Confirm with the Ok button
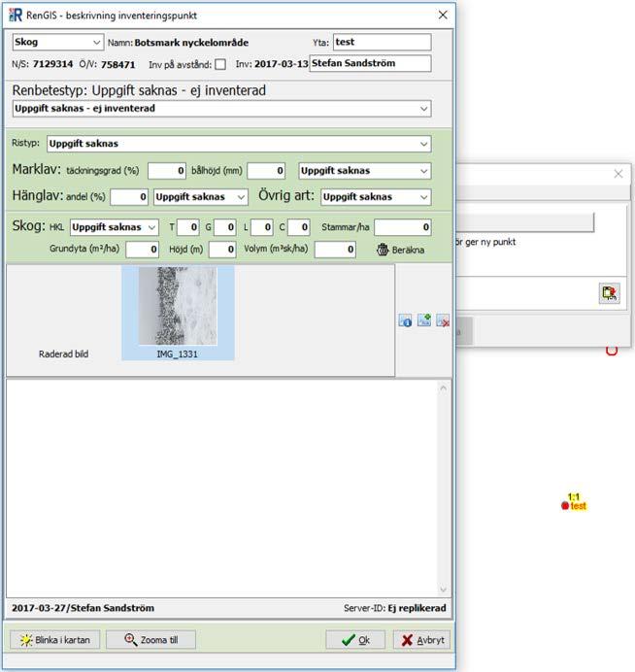This screenshot has width=635, height=672. point(355,640)
